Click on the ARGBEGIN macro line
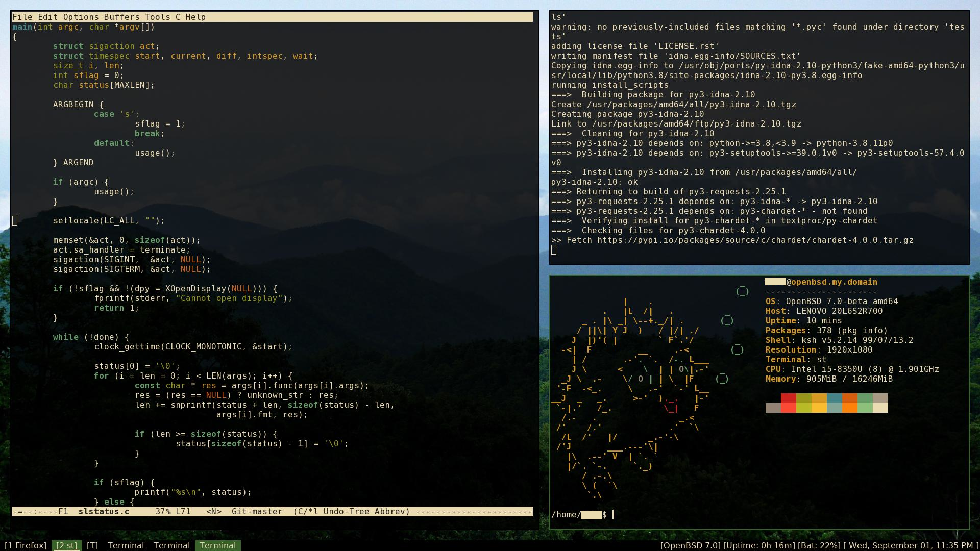The width and height of the screenshot is (980, 551). [x=79, y=104]
